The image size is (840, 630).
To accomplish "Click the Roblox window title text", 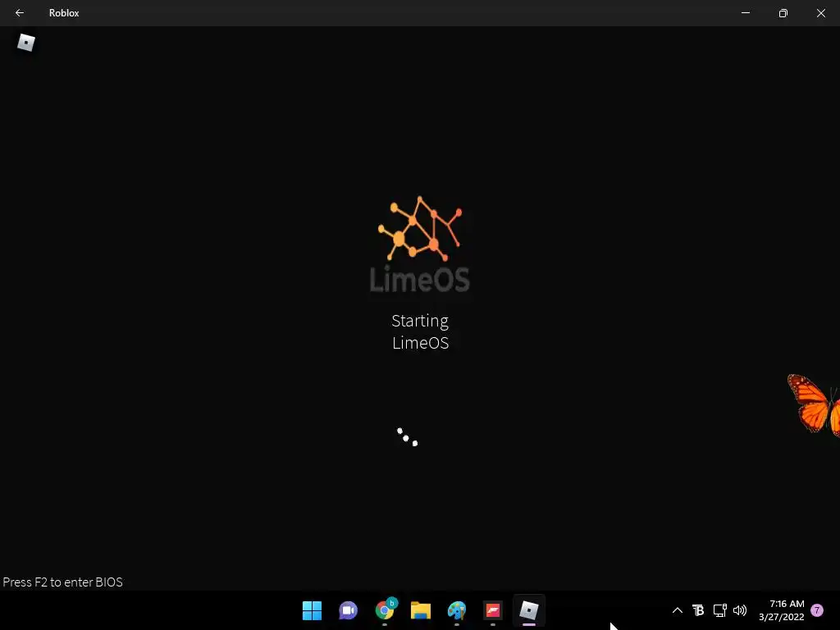I will pos(64,13).
